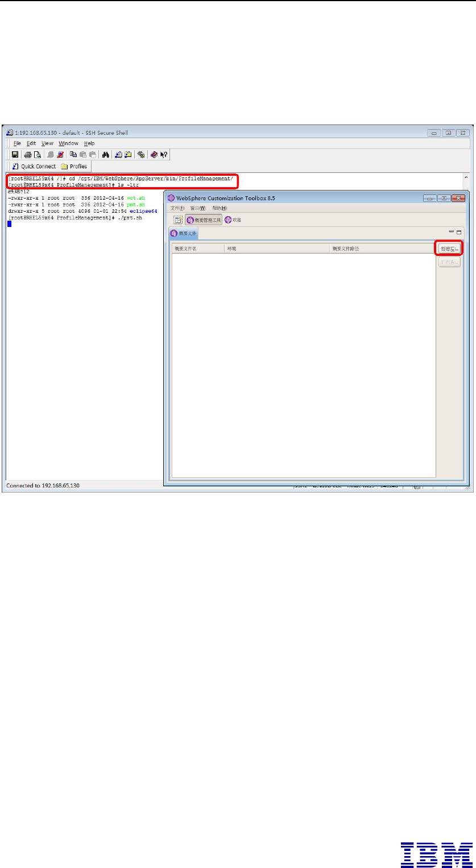476x868 pixels.
Task: Select the 概要管理工具 perspective button
Action: coord(204,220)
